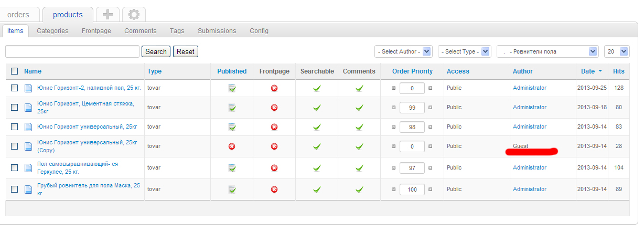This screenshot has height=232, width=644.
Task: Open the gear settings tab icon
Action: 134,15
